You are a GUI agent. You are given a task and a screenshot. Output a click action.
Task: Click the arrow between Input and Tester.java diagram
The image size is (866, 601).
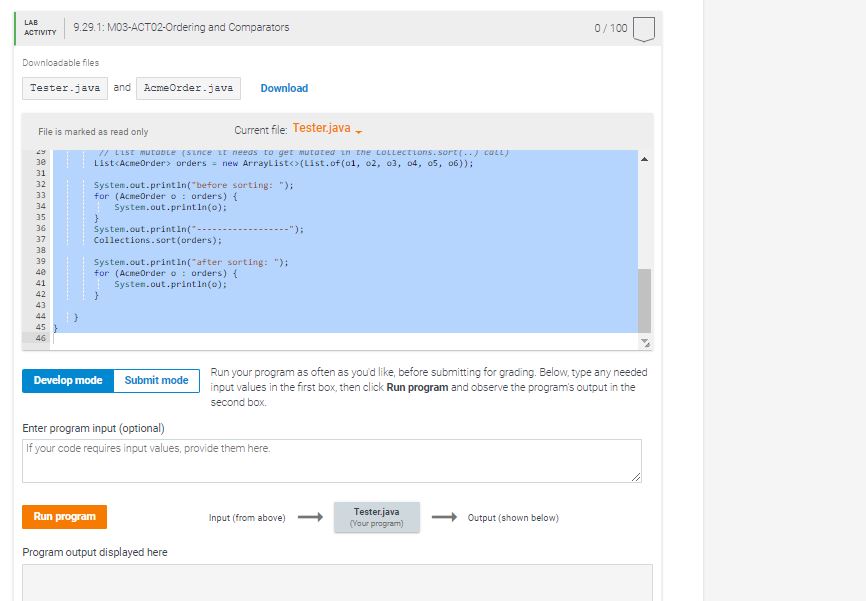tap(311, 517)
